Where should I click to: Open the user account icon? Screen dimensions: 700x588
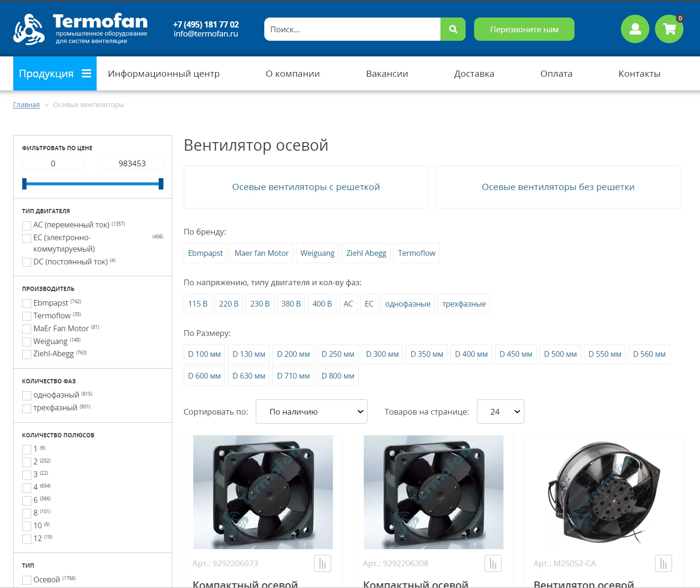635,29
